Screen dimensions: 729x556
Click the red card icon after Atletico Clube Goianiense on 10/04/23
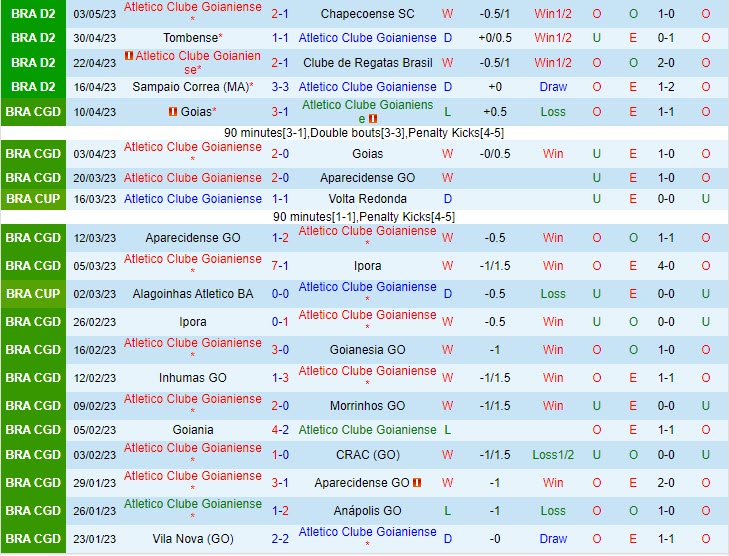pos(373,119)
